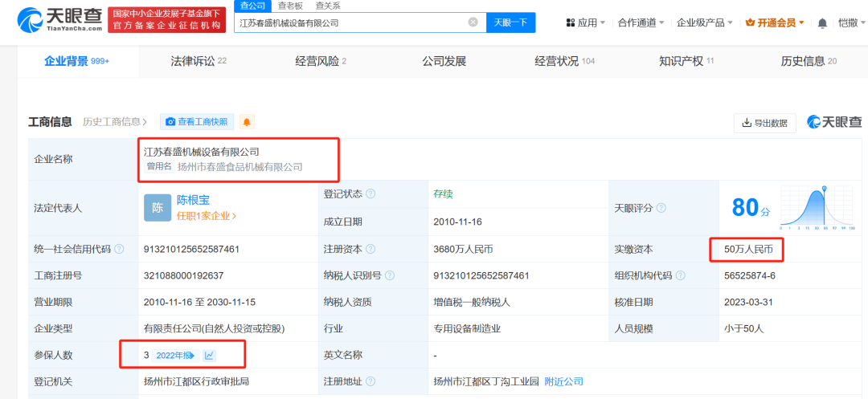Viewport: 868px width, 399px height.
Task: Open the 2022年报 selector
Action: [175, 356]
